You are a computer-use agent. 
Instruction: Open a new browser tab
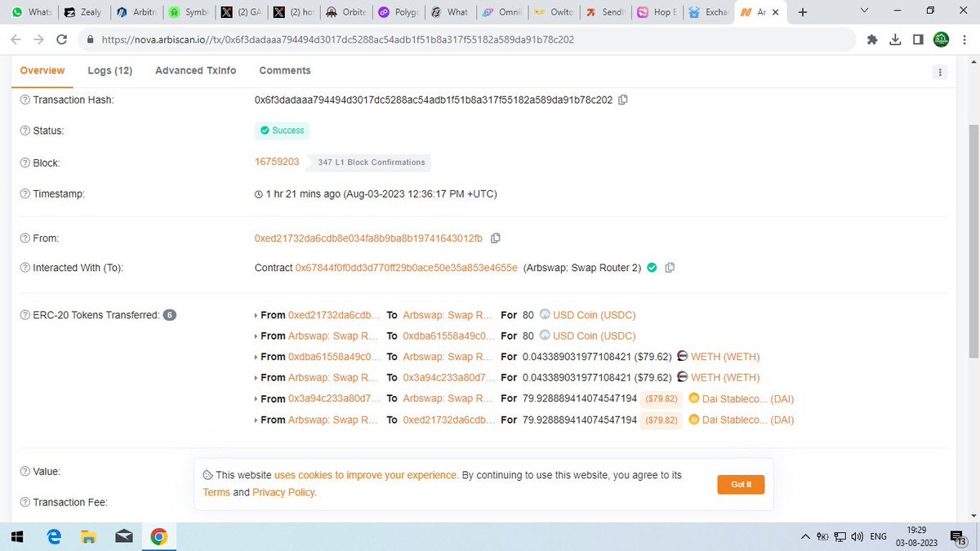803,12
